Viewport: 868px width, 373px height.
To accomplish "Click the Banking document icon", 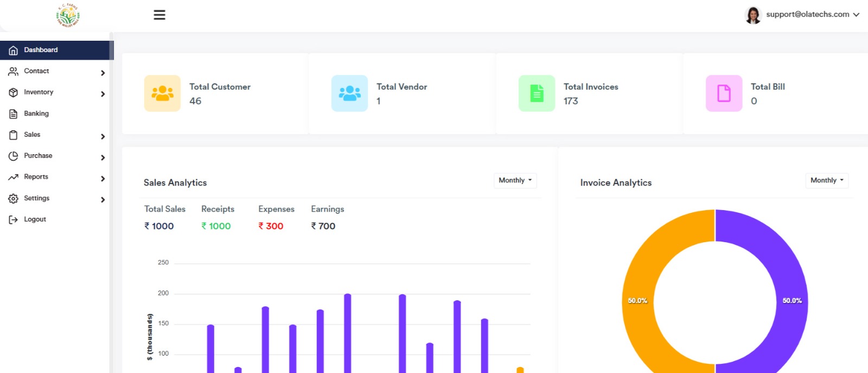I will pos(14,113).
